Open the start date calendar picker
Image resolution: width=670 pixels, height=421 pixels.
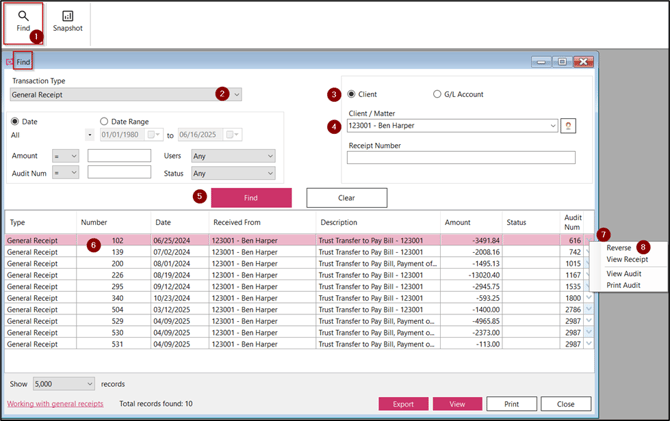[x=152, y=135]
